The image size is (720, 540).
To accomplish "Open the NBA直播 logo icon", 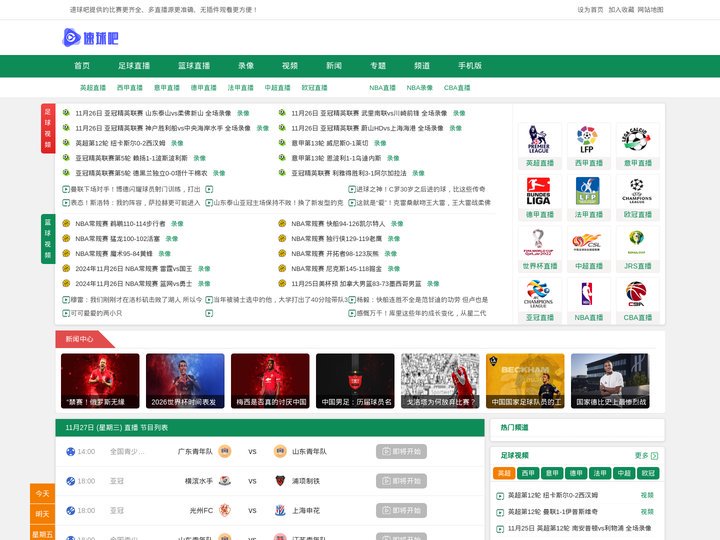I will point(588,294).
